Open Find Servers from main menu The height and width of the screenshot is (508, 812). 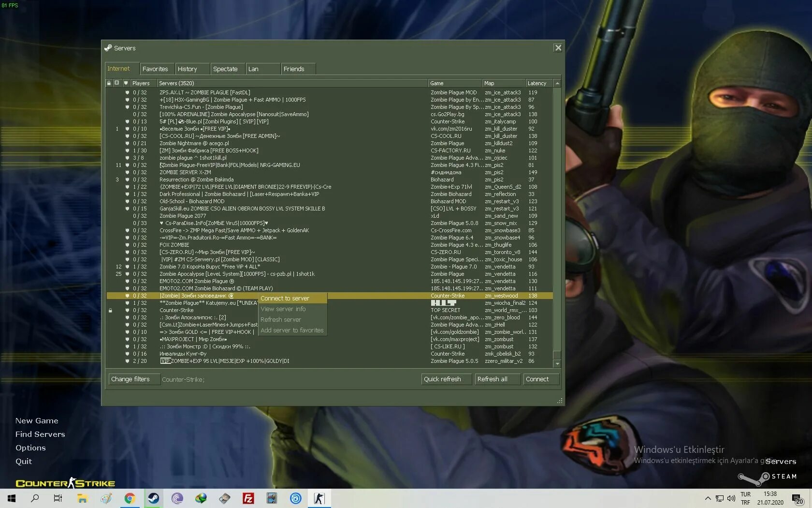click(40, 434)
